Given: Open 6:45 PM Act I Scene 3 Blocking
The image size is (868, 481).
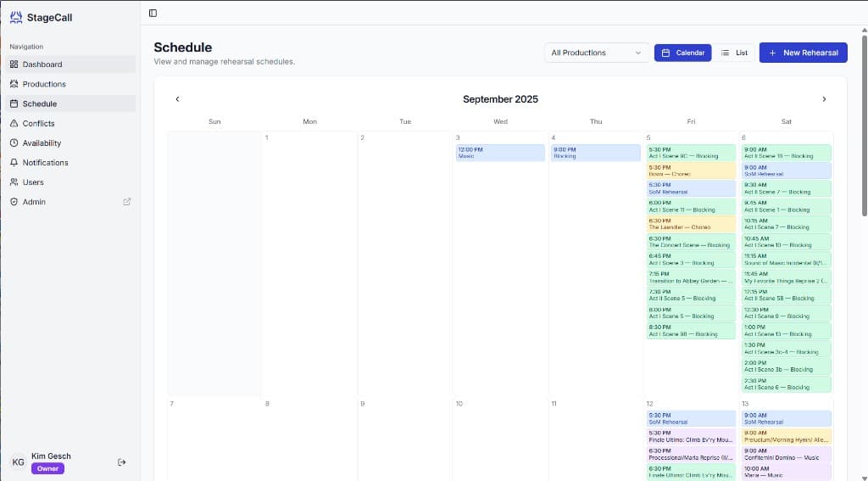Looking at the screenshot, I should click(691, 260).
